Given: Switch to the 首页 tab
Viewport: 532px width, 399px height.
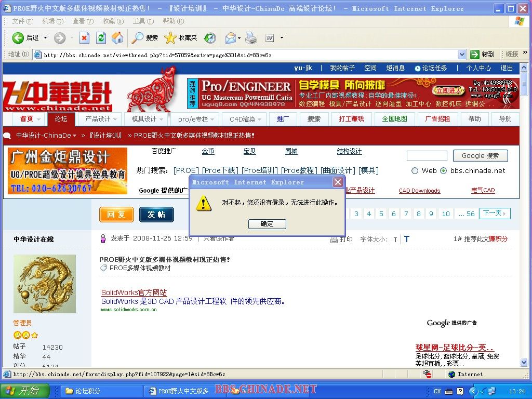Looking at the screenshot, I should click(x=28, y=119).
